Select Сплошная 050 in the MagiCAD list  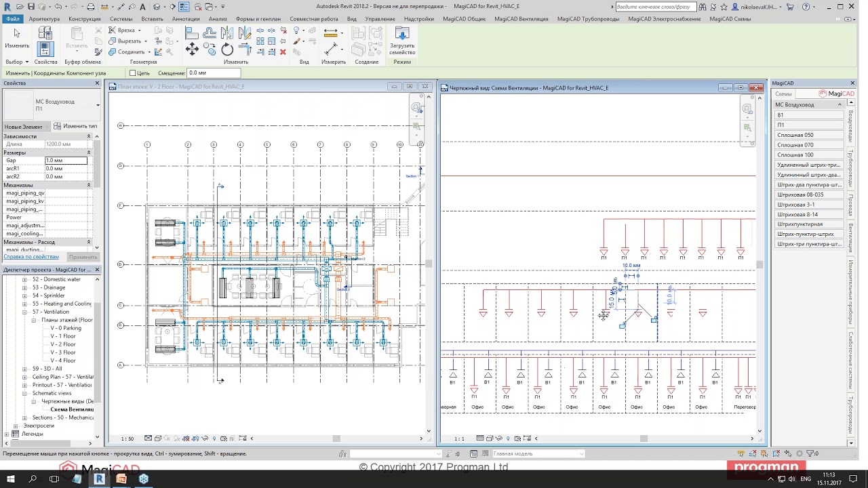pyautogui.click(x=810, y=135)
